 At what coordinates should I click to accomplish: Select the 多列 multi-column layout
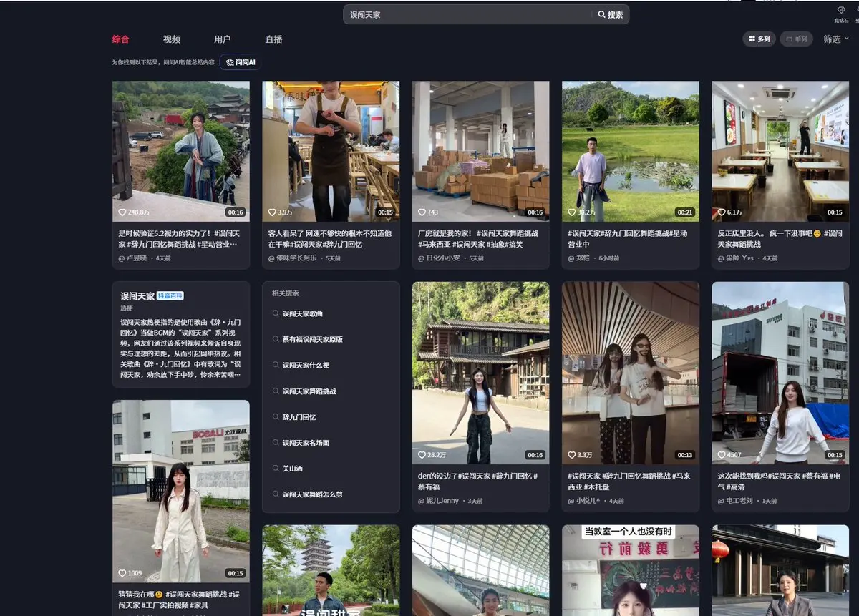pyautogui.click(x=759, y=39)
